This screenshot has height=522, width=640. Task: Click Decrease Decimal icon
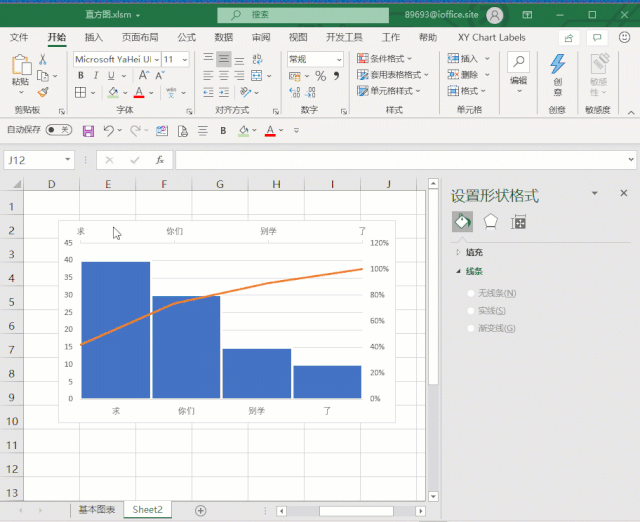coord(310,93)
